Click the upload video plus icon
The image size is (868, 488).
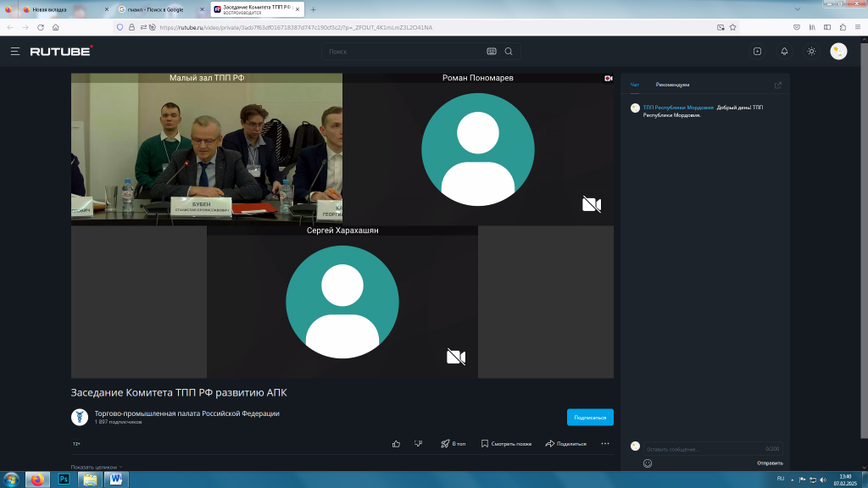click(x=757, y=52)
